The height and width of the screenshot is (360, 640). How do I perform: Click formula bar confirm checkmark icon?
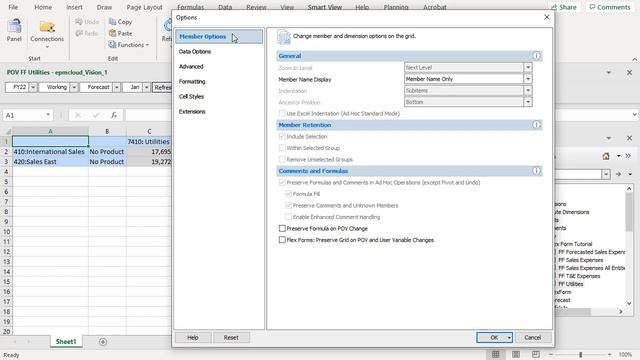point(96,115)
